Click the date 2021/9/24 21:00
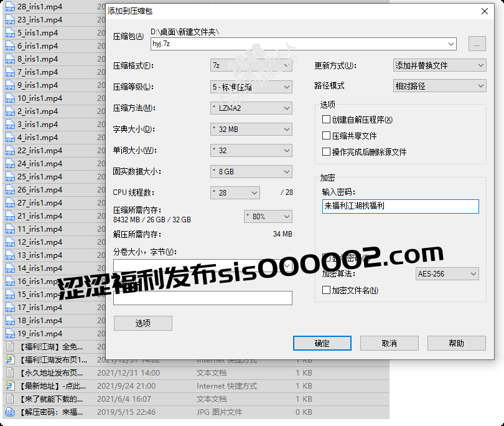 pos(126,386)
